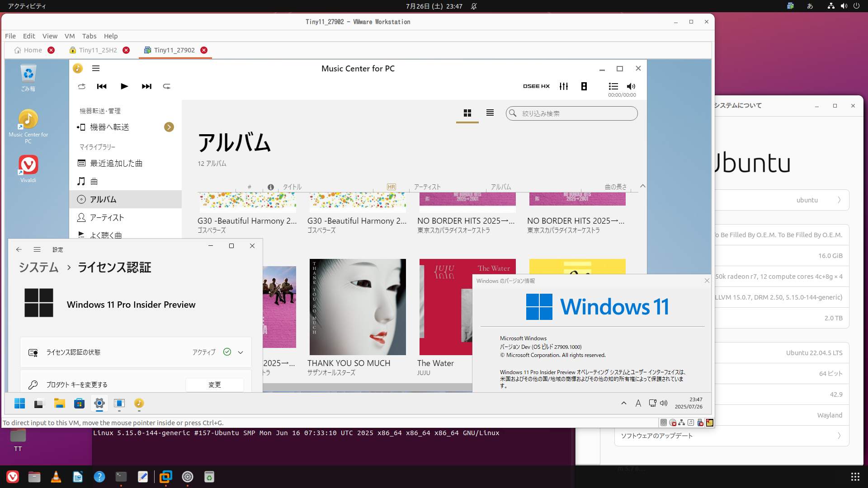Sort by the 曲の長さ column header
The image size is (868, 488).
[616, 187]
